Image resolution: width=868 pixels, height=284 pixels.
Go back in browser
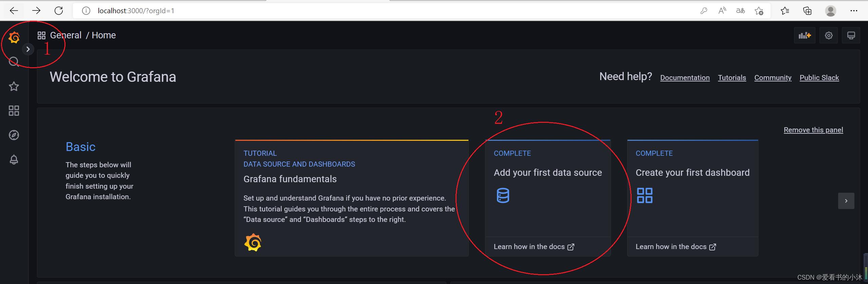[14, 11]
